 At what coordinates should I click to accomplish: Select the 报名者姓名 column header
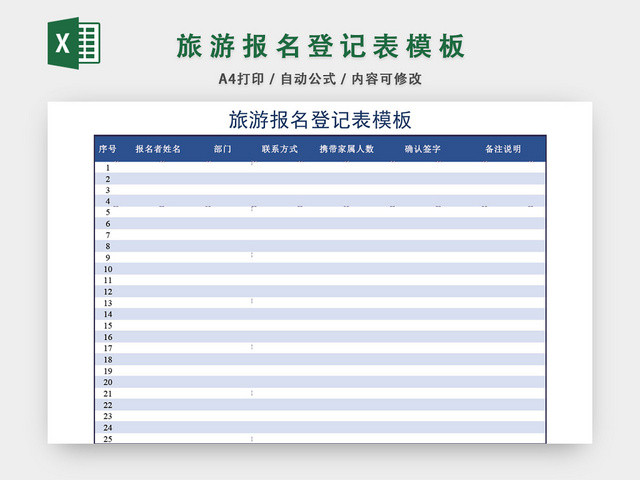click(158, 149)
